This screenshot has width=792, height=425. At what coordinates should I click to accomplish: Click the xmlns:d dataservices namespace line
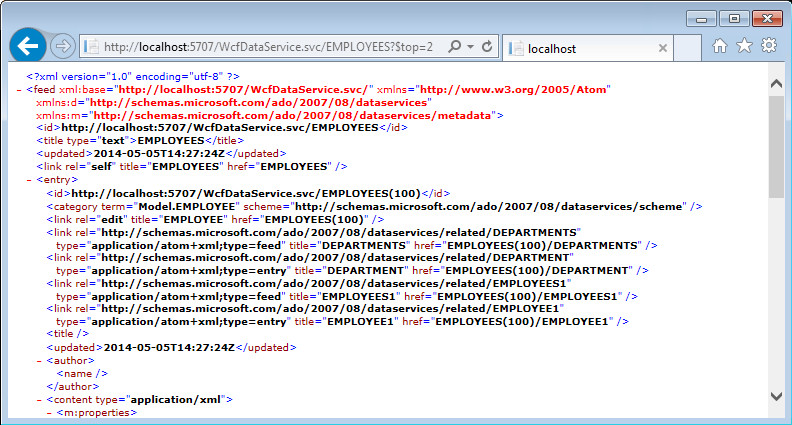234,103
